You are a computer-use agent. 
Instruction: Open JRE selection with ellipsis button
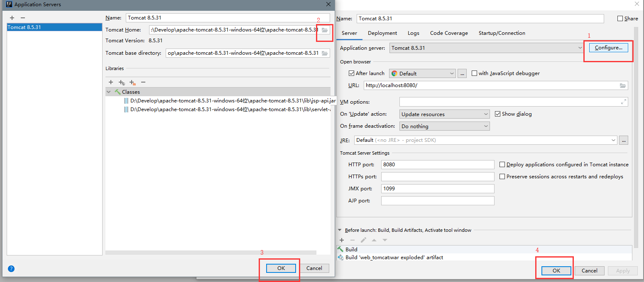tap(624, 140)
